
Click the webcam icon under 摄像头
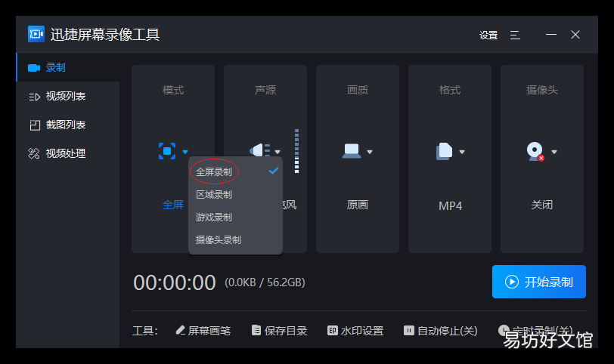pyautogui.click(x=535, y=151)
